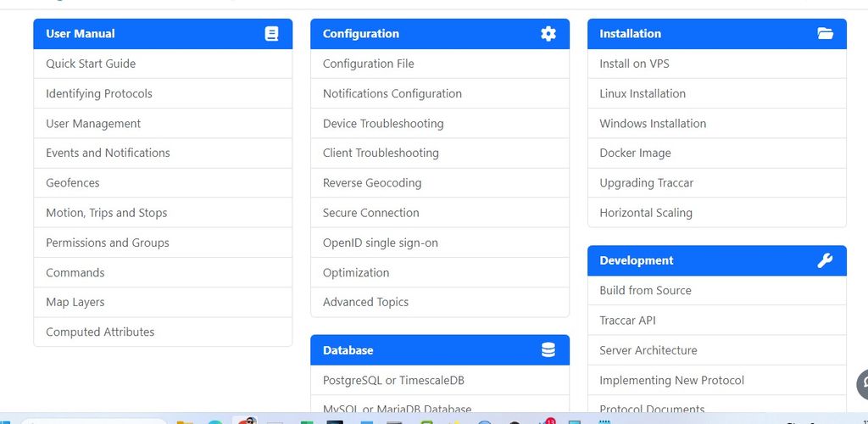868x424 pixels.
Task: Open the chat bubble widget at right edge
Action: tap(862, 383)
